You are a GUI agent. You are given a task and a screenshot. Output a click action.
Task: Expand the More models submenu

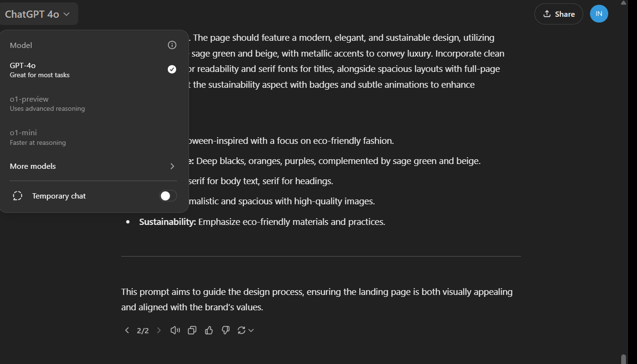tap(93, 166)
